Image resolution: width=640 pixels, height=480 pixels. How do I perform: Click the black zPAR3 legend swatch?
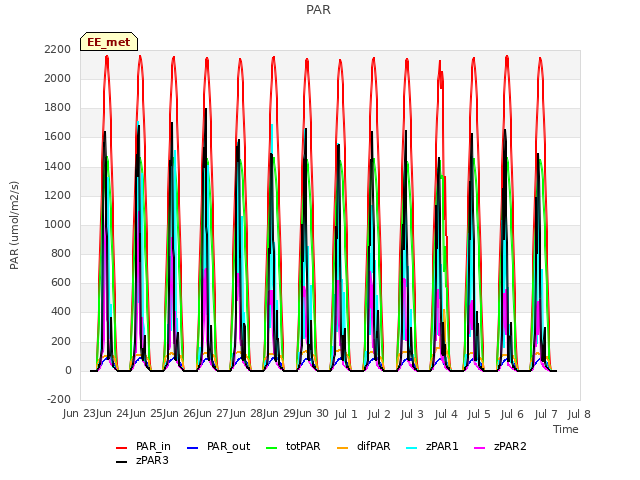pos(122,462)
